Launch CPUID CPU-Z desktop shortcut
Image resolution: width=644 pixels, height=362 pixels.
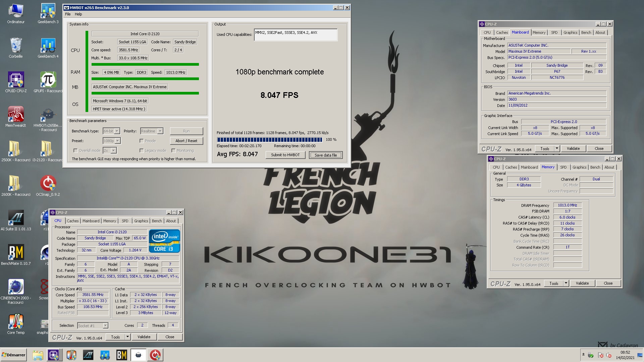coord(16,82)
